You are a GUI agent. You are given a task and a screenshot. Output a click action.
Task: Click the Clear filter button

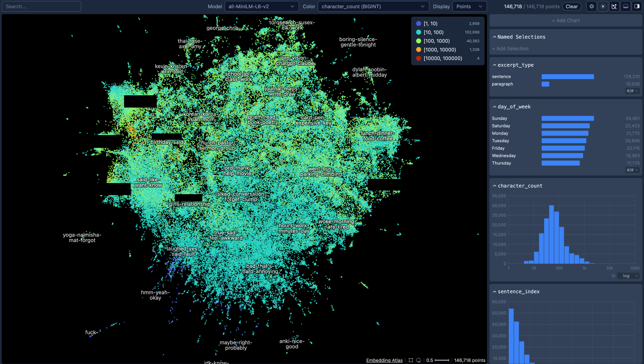coord(571,6)
